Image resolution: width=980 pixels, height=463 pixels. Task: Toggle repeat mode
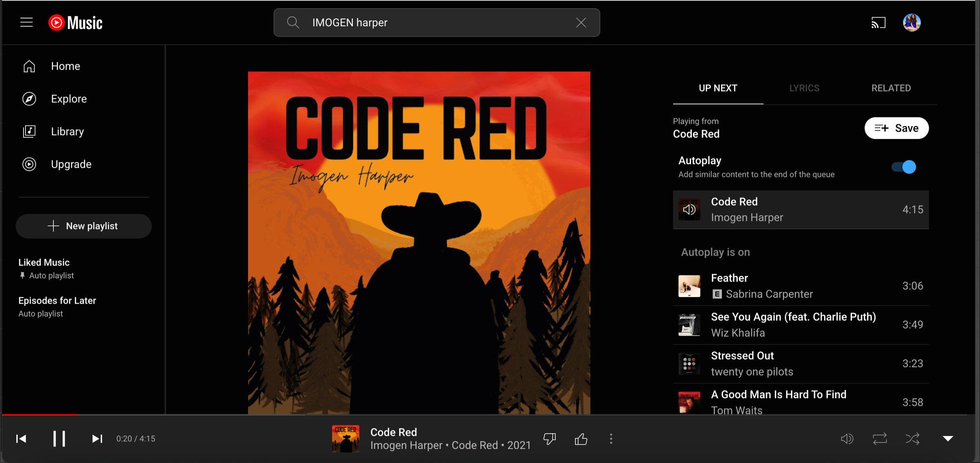tap(880, 439)
